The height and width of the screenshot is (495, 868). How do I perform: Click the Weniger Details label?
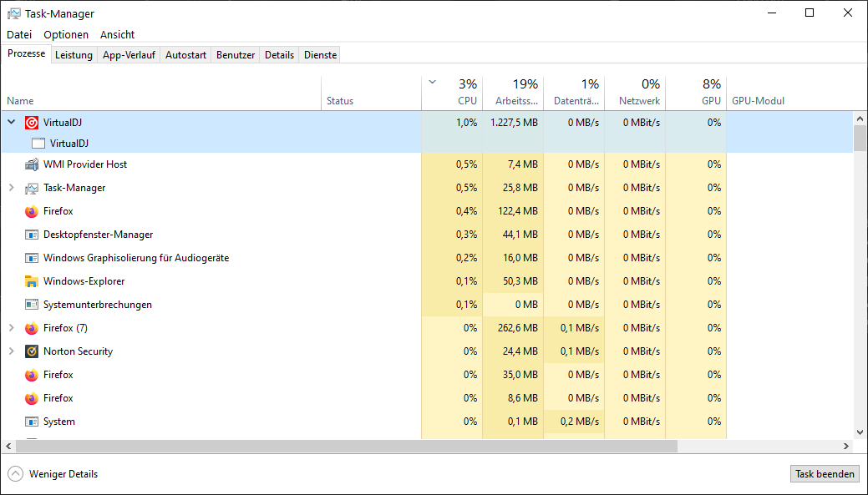coord(63,474)
